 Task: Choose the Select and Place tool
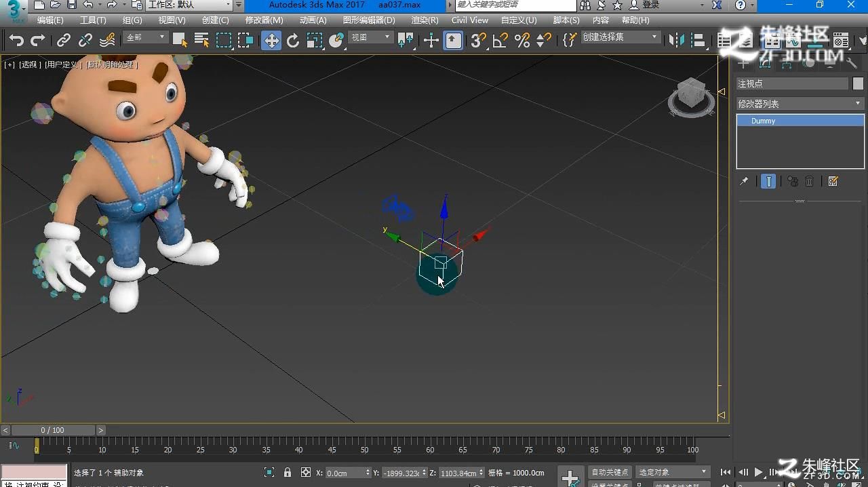point(336,41)
